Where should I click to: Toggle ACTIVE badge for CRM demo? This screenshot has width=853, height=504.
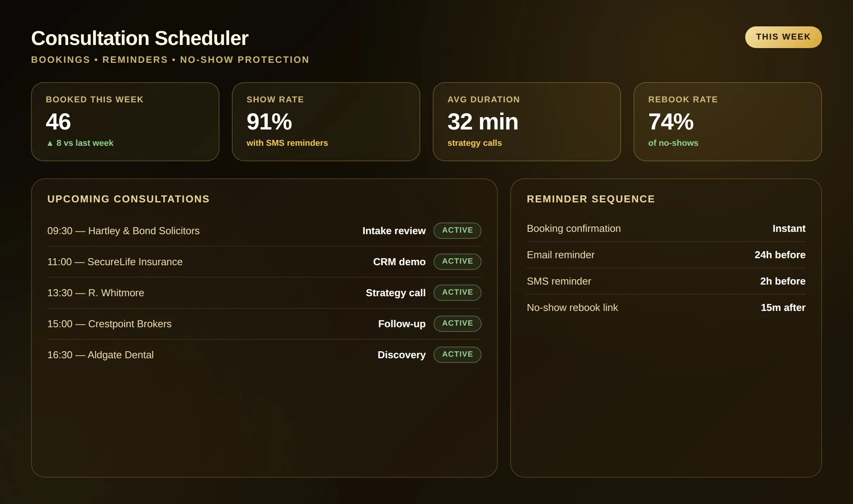point(458,262)
